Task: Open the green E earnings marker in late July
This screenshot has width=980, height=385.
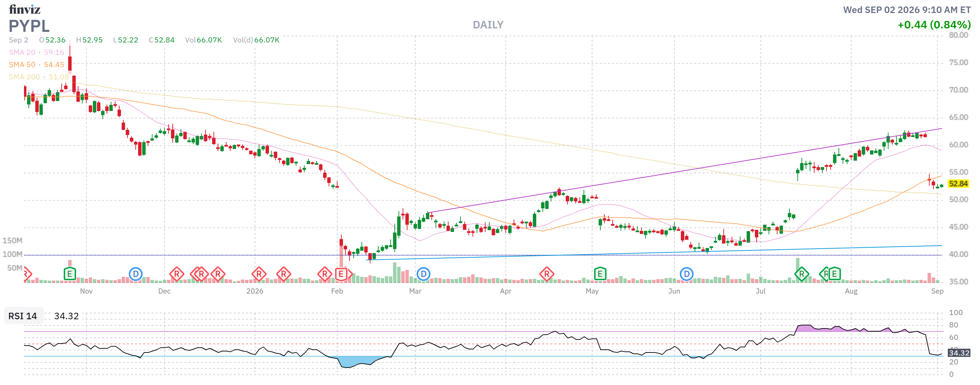Action: 834,274
